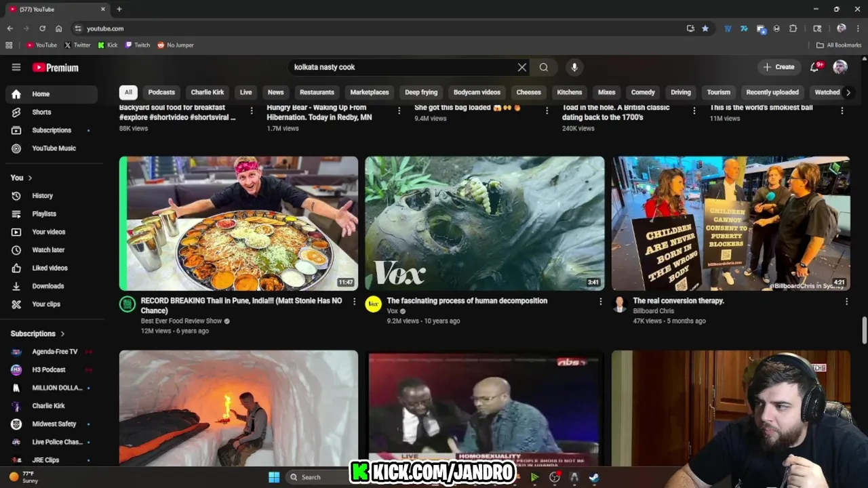Open the JRE Clips subscription
This screenshot has height=488, width=868.
(x=51, y=460)
